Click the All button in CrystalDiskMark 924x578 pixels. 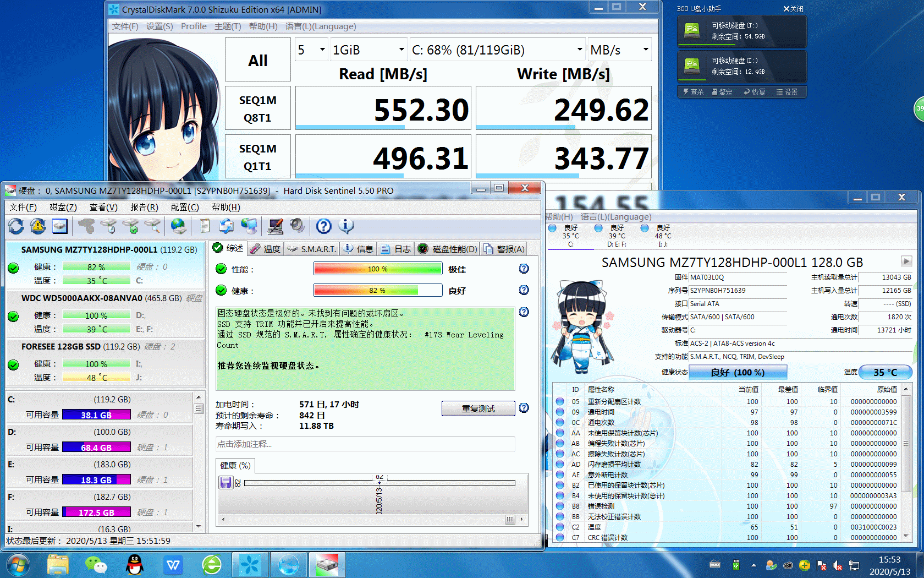click(258, 59)
